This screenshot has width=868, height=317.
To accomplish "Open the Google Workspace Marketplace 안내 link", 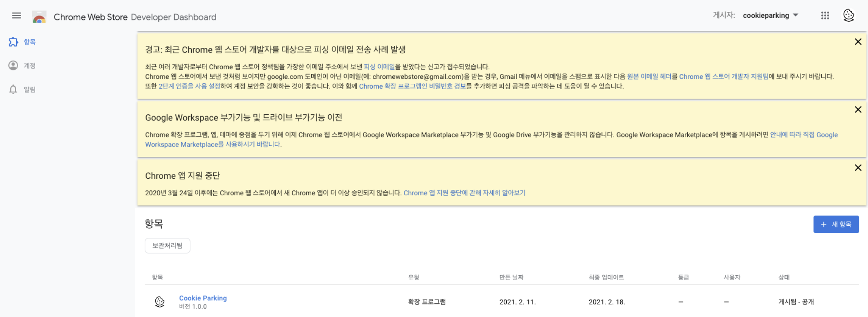I will point(491,140).
